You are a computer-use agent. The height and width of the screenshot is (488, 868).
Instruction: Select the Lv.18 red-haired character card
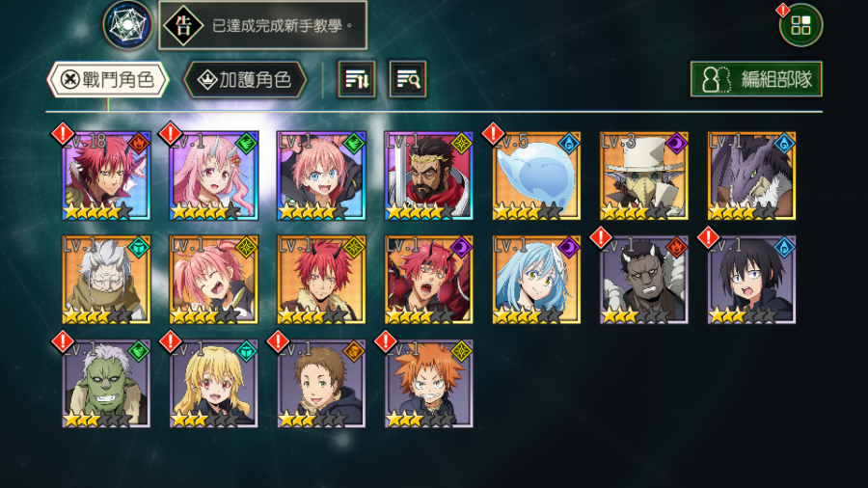pos(106,176)
